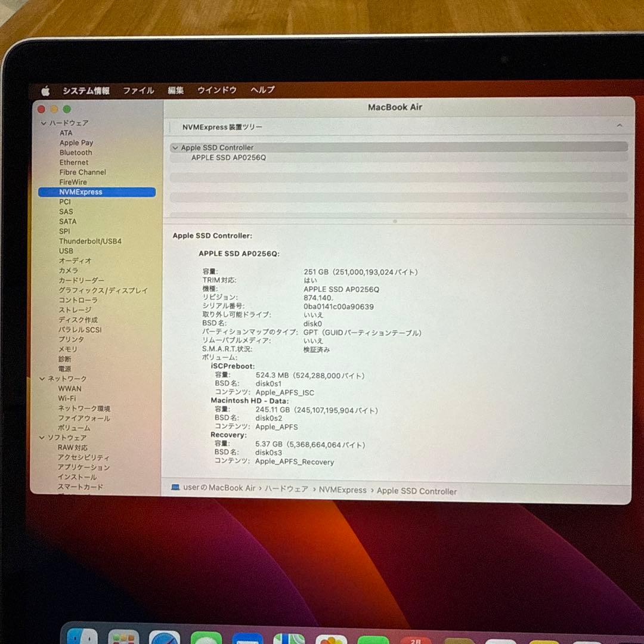
Task: Open the システム情報 menu
Action: click(x=86, y=91)
